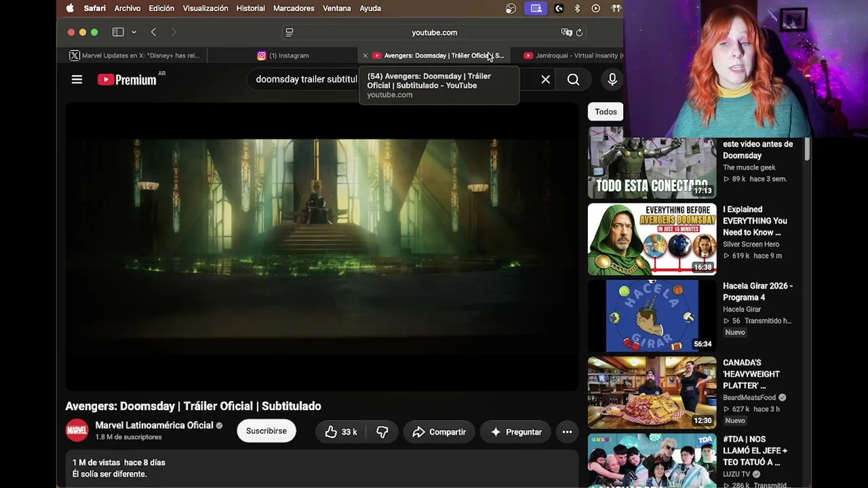Image resolution: width=868 pixels, height=488 pixels.
Task: Click '1 M de vistas' description text
Action: click(x=96, y=462)
